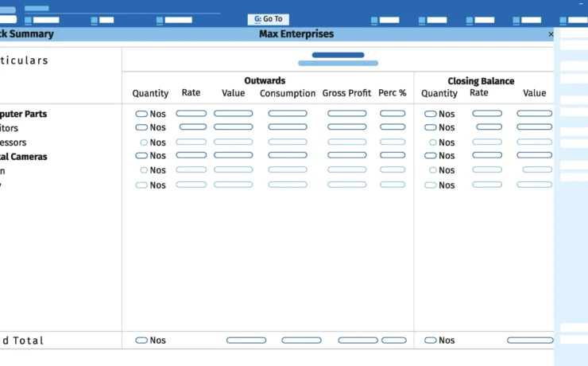
Task: Select the Stock Summary report title
Action: 27,33
